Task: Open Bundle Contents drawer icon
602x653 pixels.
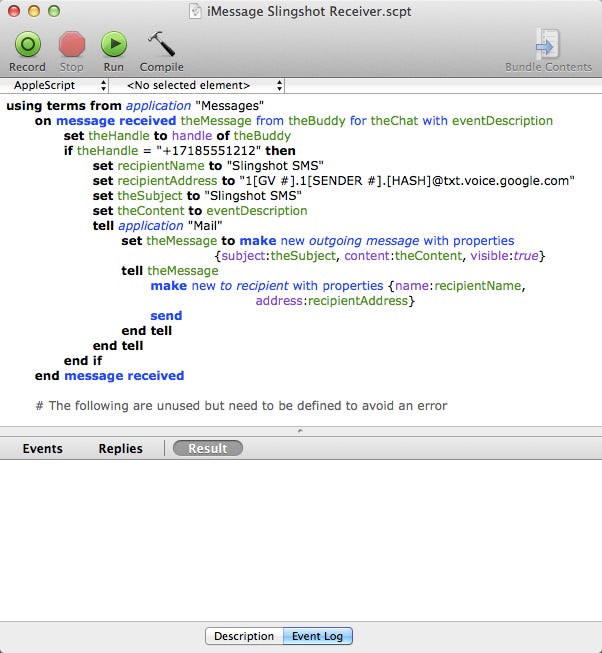Action: 547,44
